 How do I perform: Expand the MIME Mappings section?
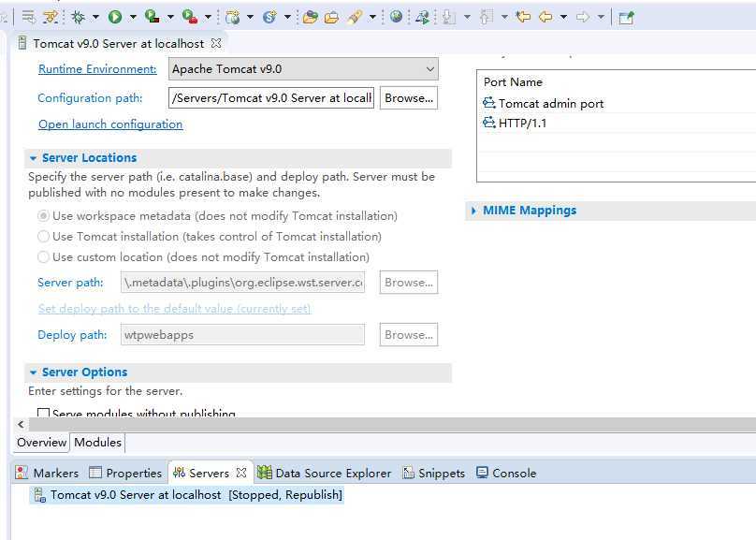[x=473, y=211]
